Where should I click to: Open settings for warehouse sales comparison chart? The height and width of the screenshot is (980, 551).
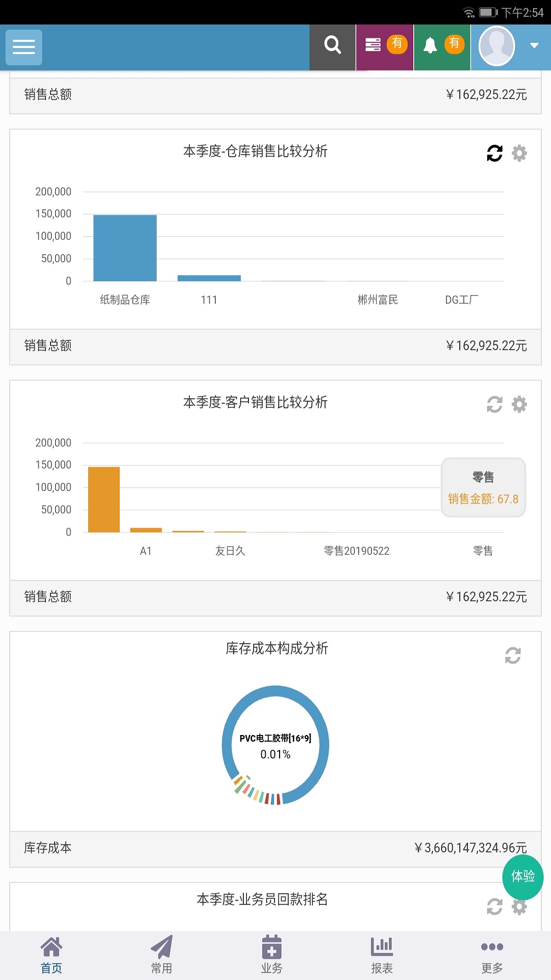click(519, 153)
